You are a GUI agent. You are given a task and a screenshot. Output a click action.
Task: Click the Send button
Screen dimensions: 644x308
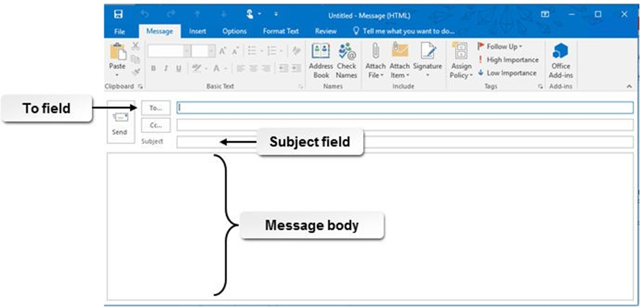[x=120, y=123]
